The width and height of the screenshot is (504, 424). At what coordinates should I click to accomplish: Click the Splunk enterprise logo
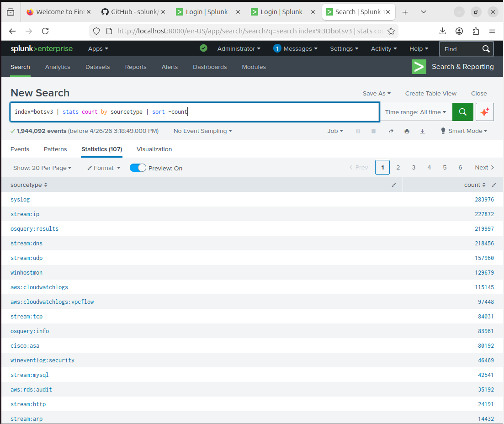pos(42,48)
